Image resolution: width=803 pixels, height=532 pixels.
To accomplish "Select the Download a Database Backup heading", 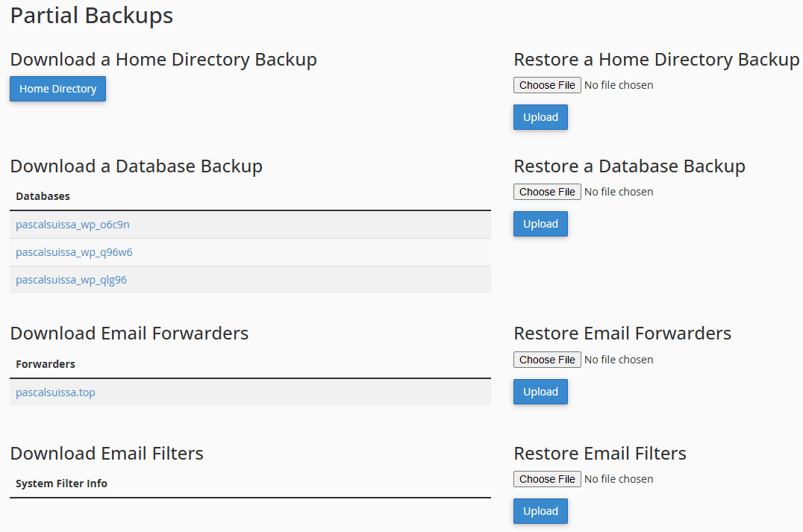I will (x=137, y=166).
